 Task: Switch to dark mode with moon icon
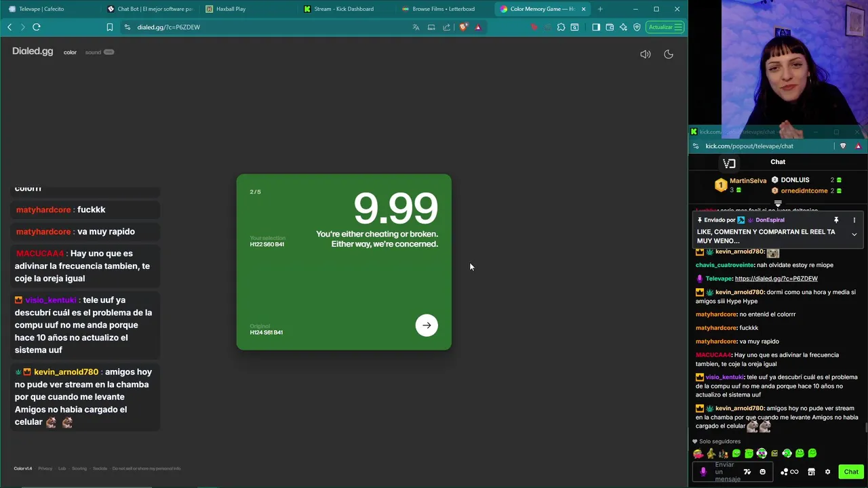coord(669,54)
